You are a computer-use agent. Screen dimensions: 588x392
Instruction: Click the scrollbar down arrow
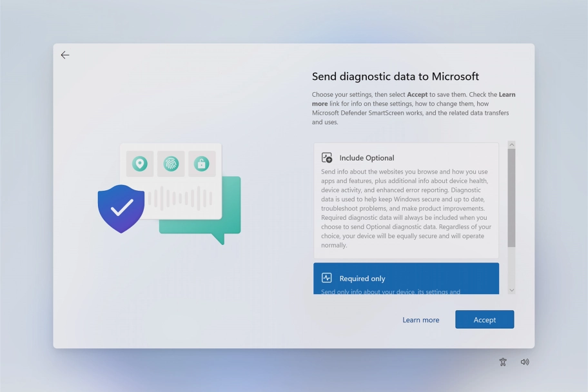(x=511, y=290)
